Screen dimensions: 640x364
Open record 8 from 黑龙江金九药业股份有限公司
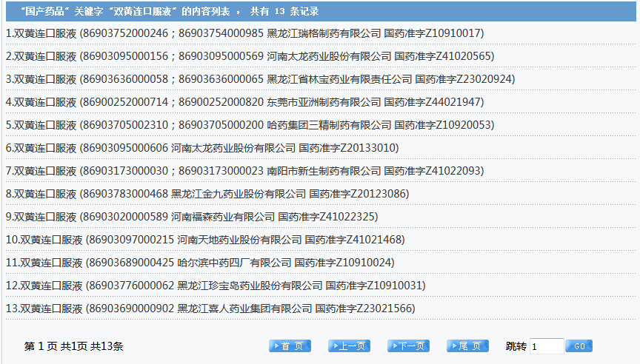[207, 194]
